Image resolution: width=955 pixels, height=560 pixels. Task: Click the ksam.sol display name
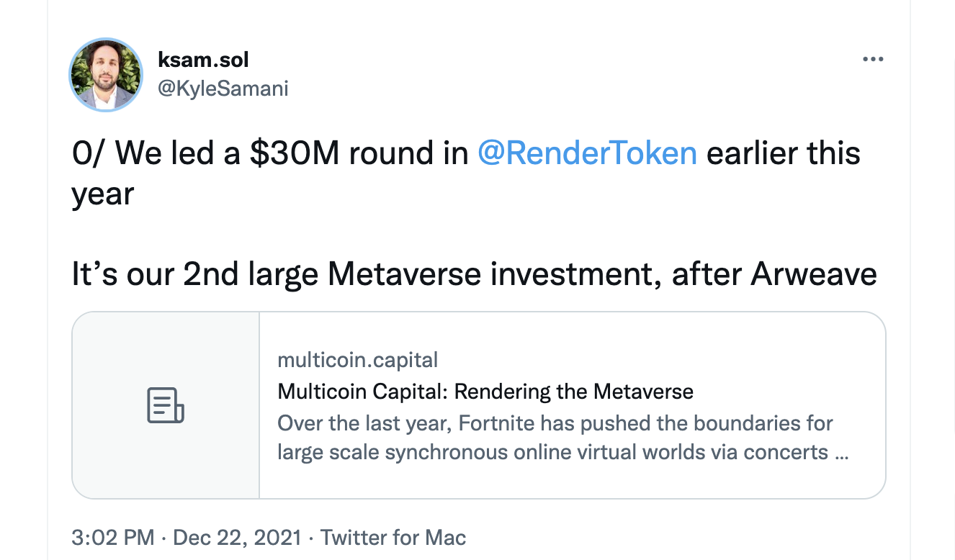coord(203,60)
